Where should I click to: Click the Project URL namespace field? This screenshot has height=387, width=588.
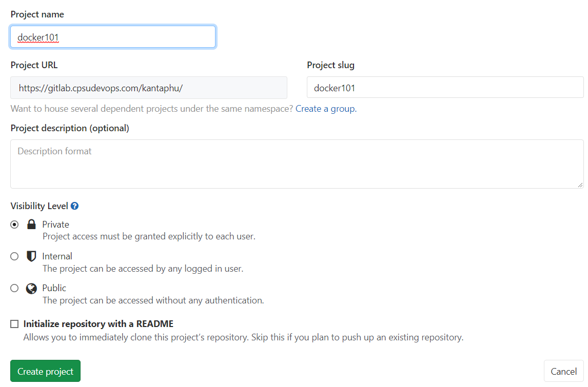[x=149, y=87]
